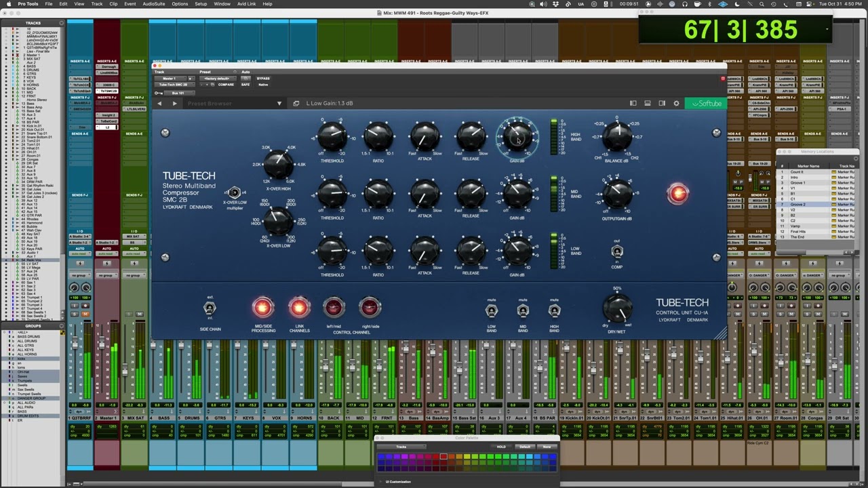Toggle the Link Channels lamp button

coord(299,308)
